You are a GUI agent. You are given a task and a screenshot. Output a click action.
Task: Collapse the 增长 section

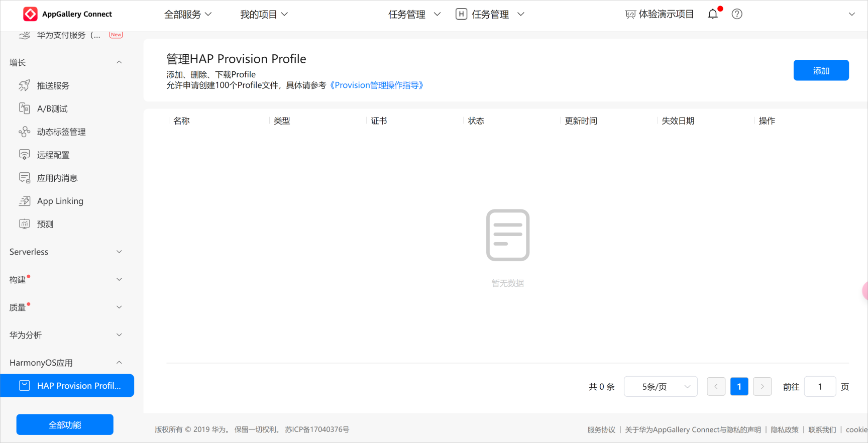coord(119,62)
